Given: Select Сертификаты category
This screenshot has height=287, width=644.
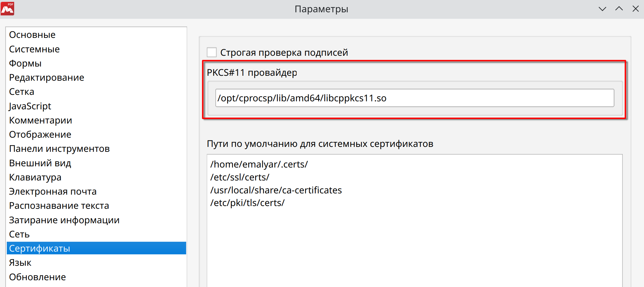Looking at the screenshot, I should pos(96,249).
